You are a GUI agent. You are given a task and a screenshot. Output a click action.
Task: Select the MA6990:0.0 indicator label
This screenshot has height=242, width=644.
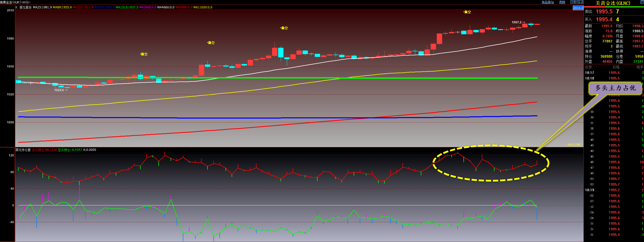(x=184, y=7)
